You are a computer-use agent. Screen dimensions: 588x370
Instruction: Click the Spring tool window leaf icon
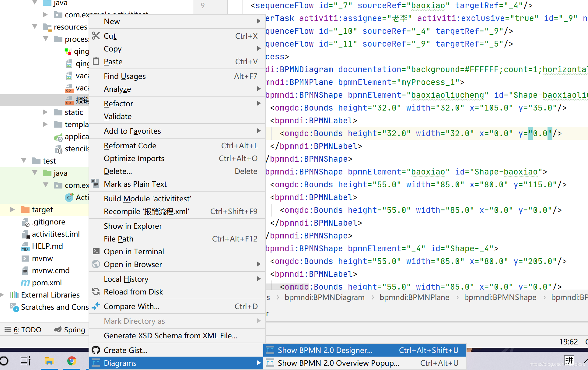[58, 329]
